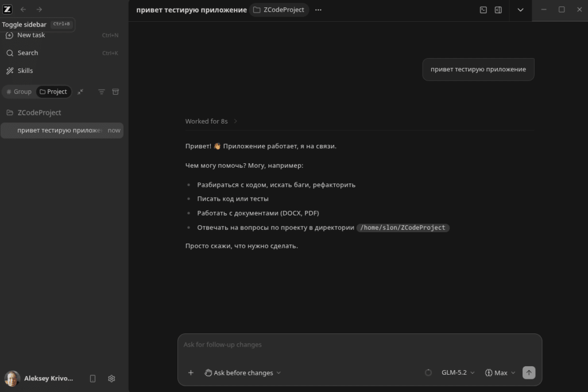Click 'Писать код или тесты' bullet

[x=233, y=199]
